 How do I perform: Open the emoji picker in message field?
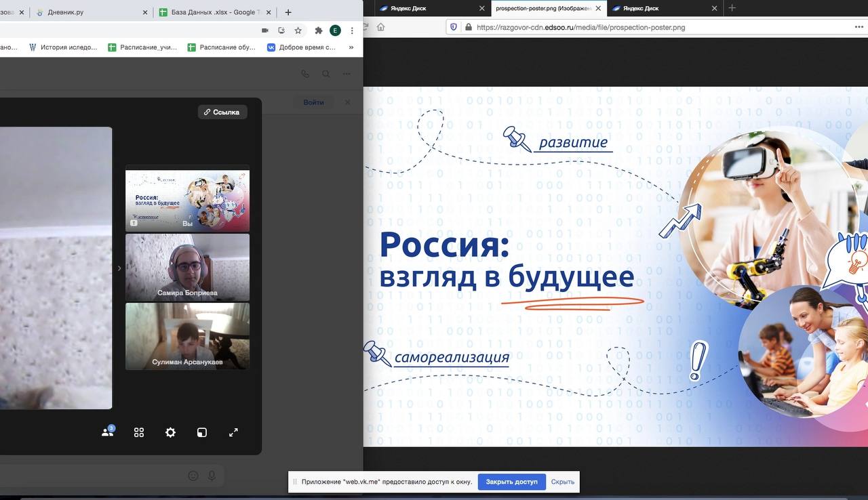click(193, 476)
